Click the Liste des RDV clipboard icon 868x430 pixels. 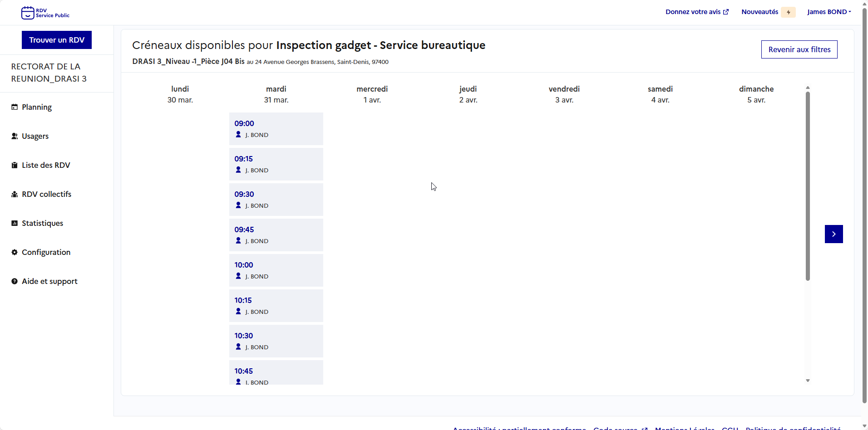(15, 165)
